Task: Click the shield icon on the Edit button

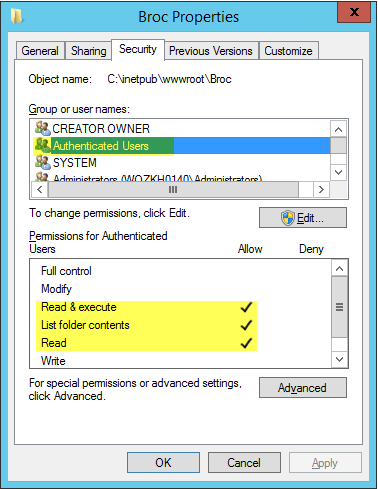Action: (288, 218)
